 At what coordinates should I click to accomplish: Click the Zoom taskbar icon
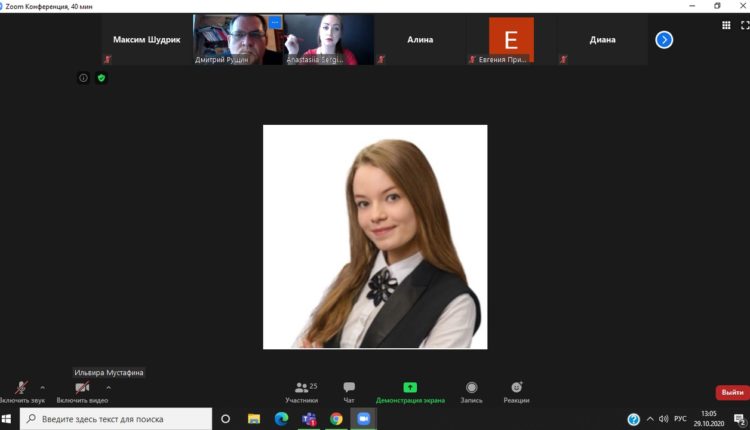[x=364, y=419]
